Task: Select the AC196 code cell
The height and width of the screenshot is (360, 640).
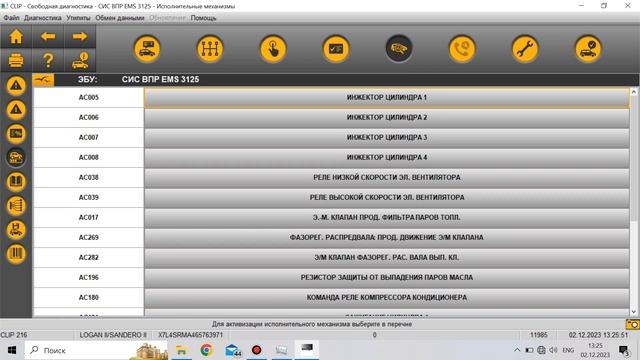Action: coord(89,278)
